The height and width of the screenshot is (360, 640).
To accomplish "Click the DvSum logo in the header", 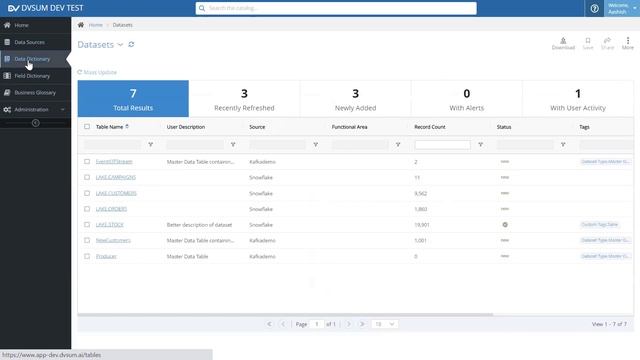I will point(45,8).
